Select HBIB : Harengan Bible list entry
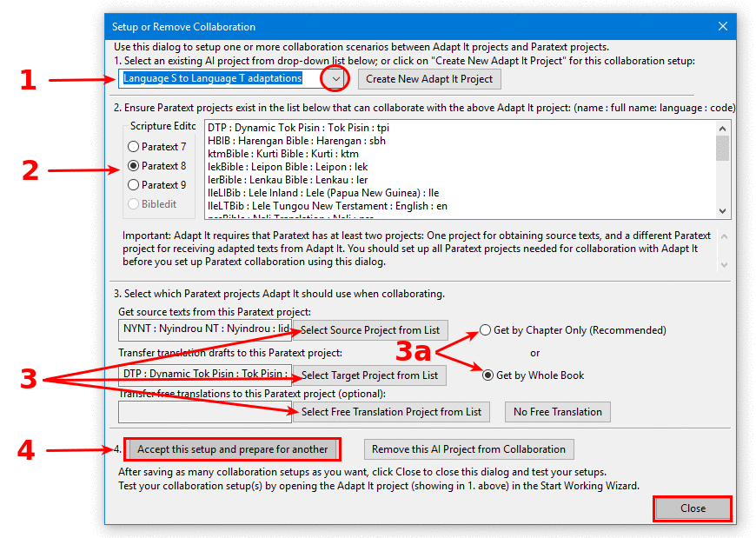 click(x=296, y=141)
